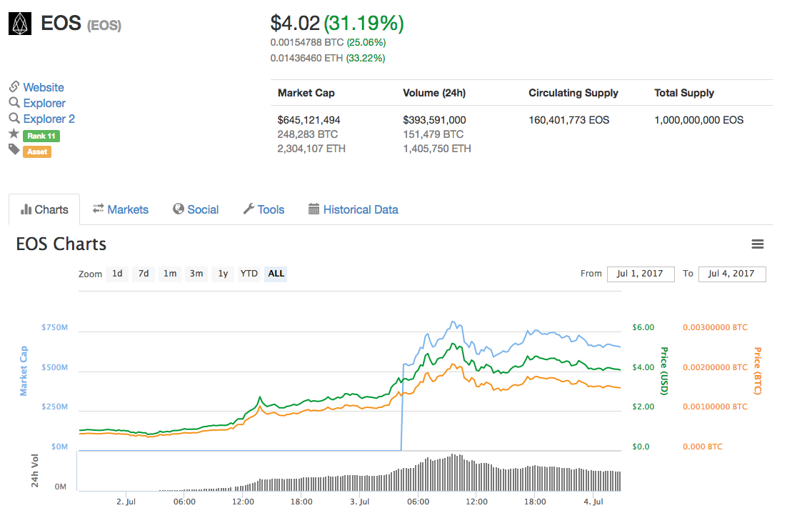The image size is (812, 518).
Task: Click the (31.19%) change percentage
Action: pos(364,24)
